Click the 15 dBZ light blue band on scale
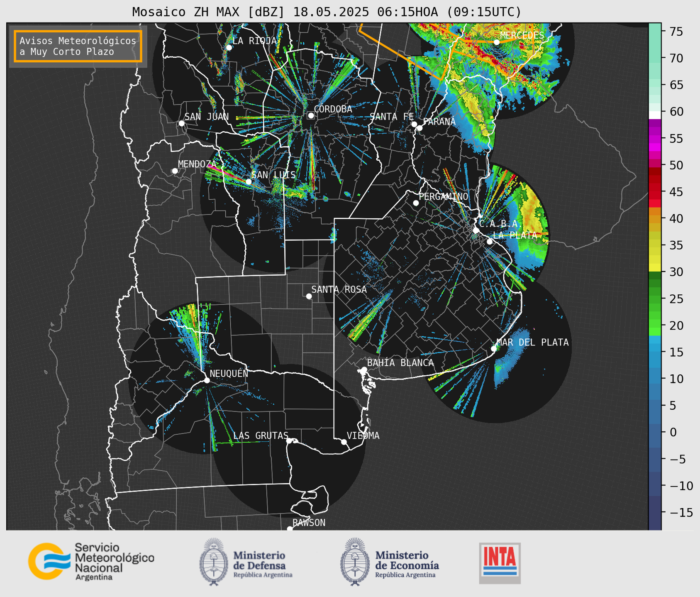The height and width of the screenshot is (597, 700). pos(655,352)
